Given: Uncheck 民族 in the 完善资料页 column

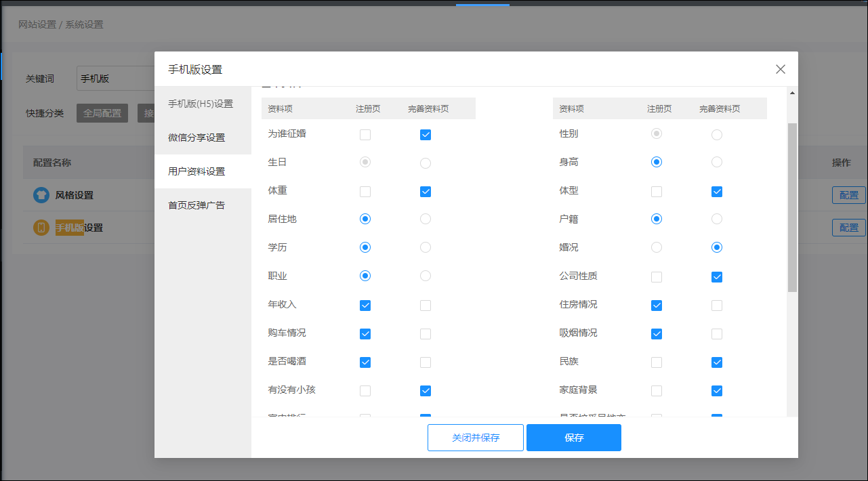Looking at the screenshot, I should [x=717, y=362].
